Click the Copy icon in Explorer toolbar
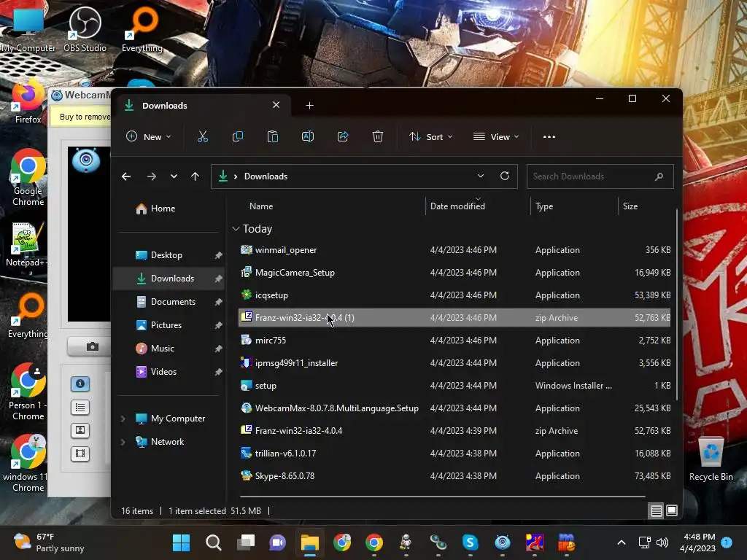This screenshot has width=747, height=560. [237, 136]
